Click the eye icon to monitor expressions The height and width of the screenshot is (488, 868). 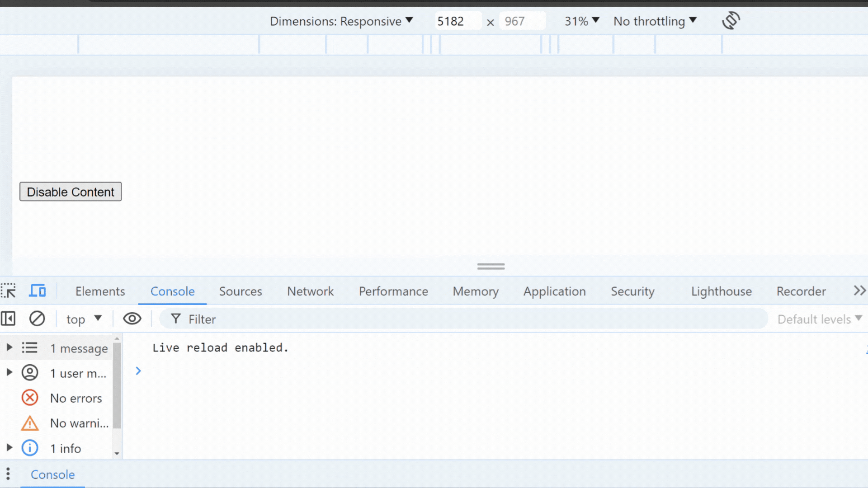pos(132,319)
